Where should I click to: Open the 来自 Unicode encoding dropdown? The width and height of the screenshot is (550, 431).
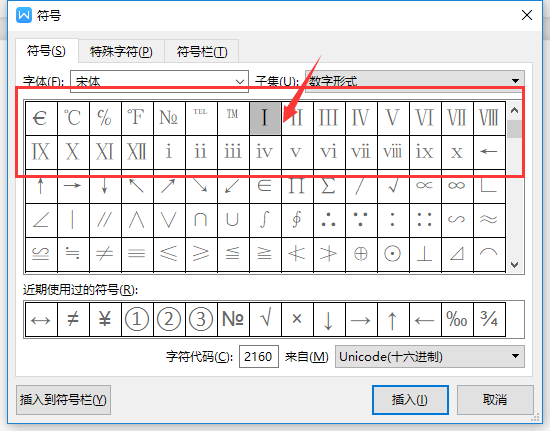click(x=430, y=357)
